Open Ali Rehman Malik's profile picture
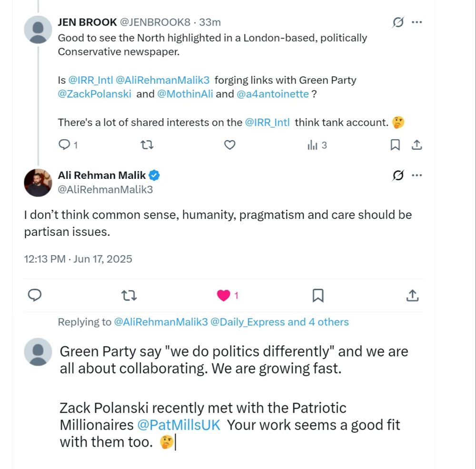This screenshot has width=476, height=469. tap(38, 183)
